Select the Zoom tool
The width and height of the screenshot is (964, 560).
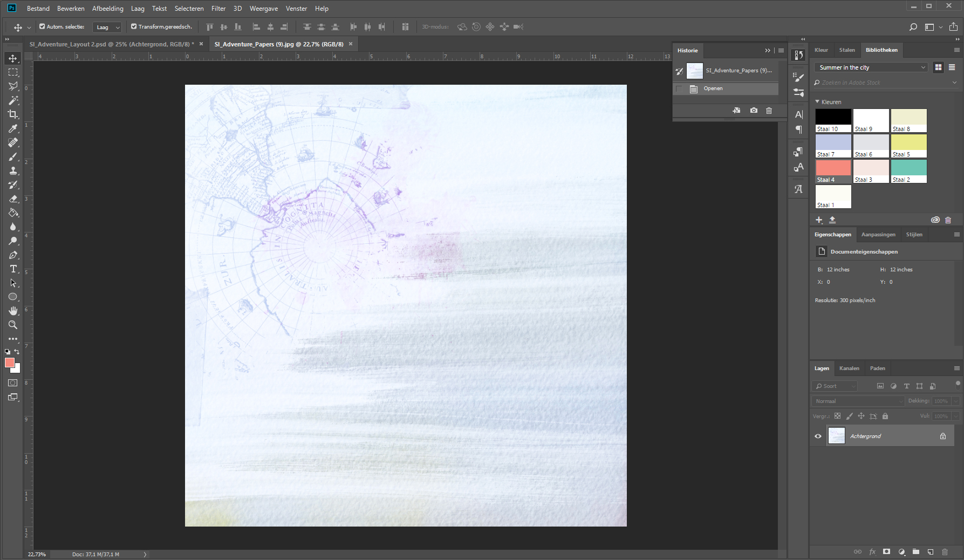(13, 325)
